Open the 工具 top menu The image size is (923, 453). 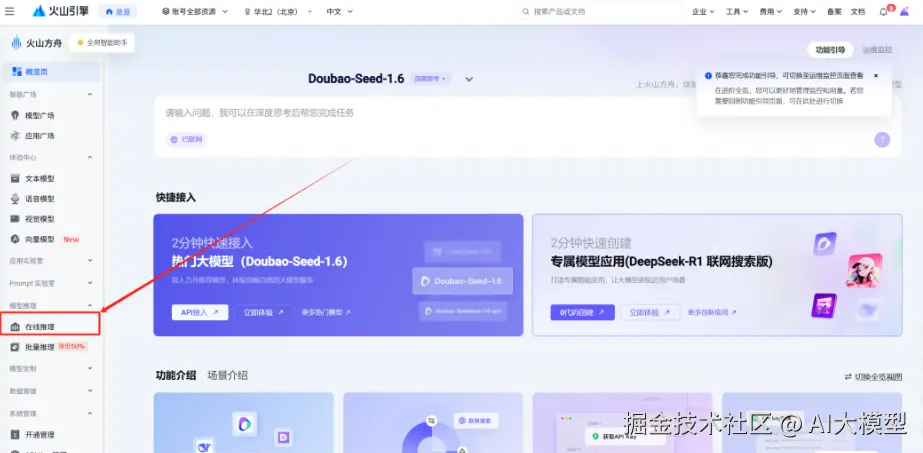click(x=736, y=11)
